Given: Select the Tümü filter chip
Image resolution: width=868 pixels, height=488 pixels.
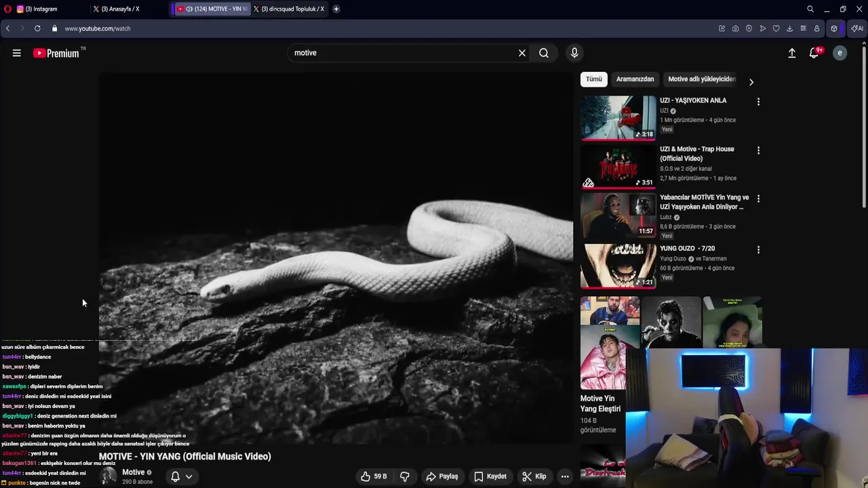Looking at the screenshot, I should pyautogui.click(x=594, y=79).
